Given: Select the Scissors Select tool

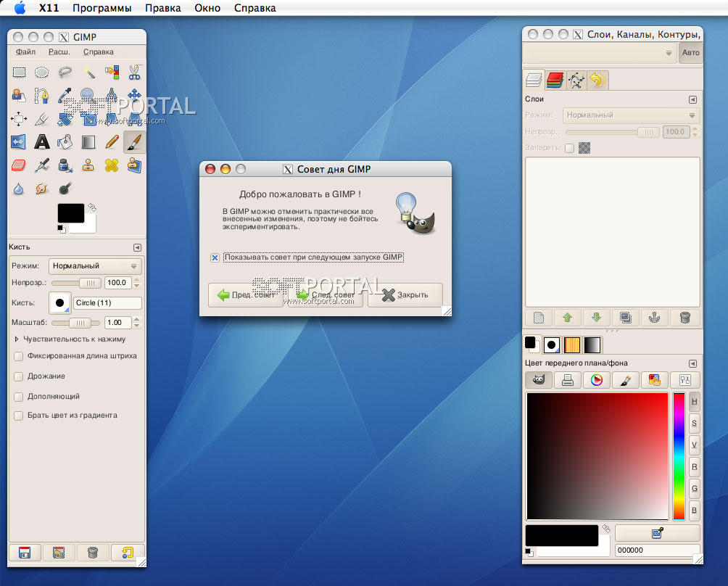Looking at the screenshot, I should (x=134, y=72).
